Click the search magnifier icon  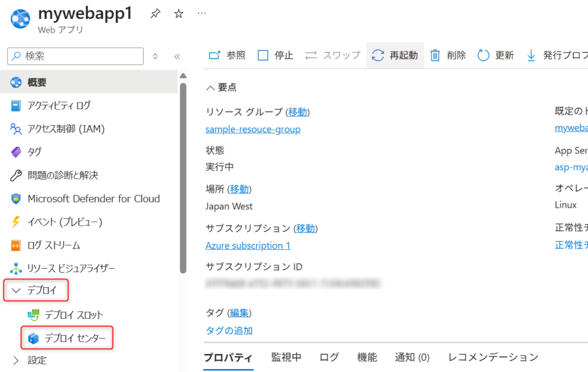(16, 56)
